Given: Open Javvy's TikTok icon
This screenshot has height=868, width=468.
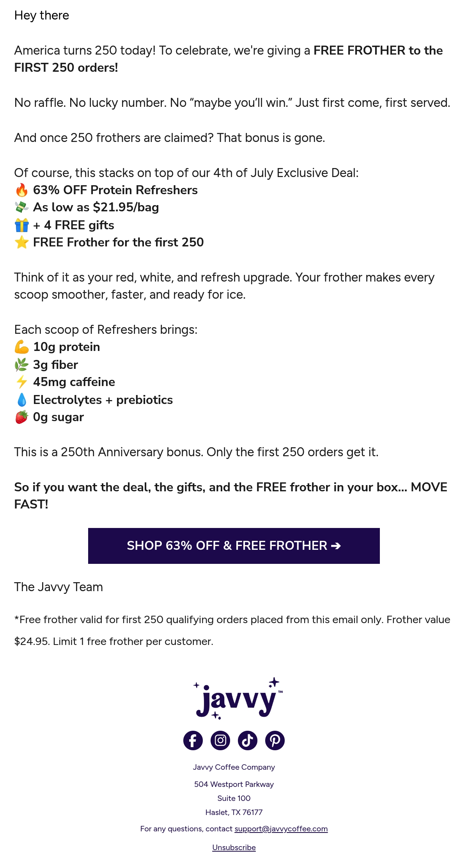Looking at the screenshot, I should (x=248, y=740).
